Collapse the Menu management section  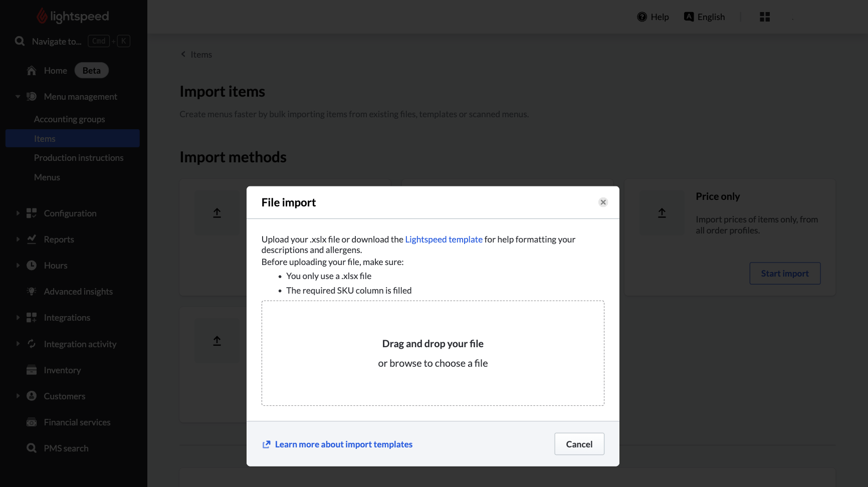coord(18,97)
